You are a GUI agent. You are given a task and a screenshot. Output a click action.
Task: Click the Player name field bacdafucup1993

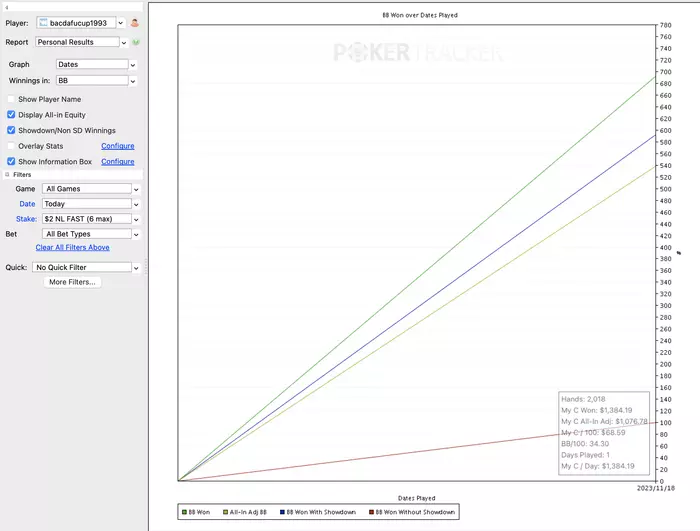77,23
